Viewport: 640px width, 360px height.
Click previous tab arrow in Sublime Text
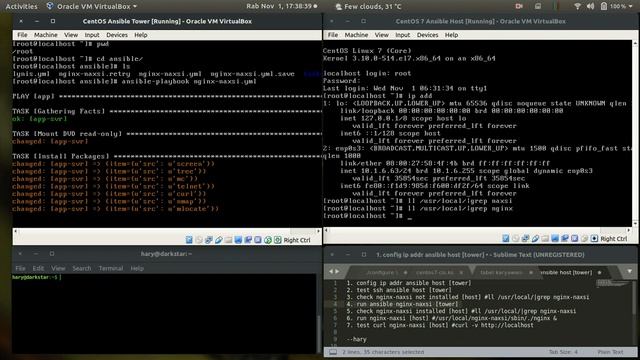[x=331, y=271]
